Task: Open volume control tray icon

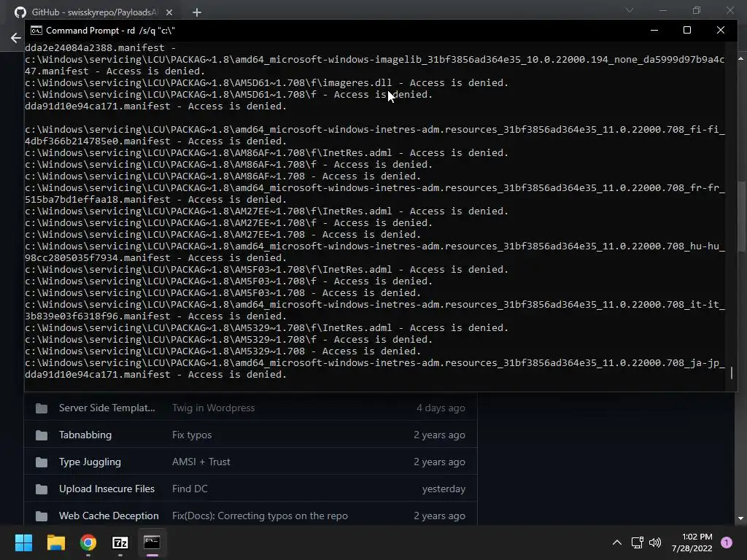Action: 655,542
